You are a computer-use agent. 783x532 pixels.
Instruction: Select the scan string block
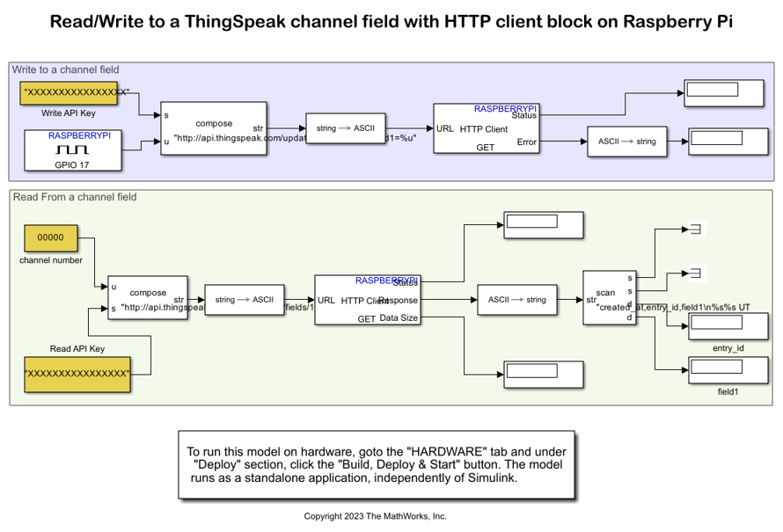(x=609, y=298)
